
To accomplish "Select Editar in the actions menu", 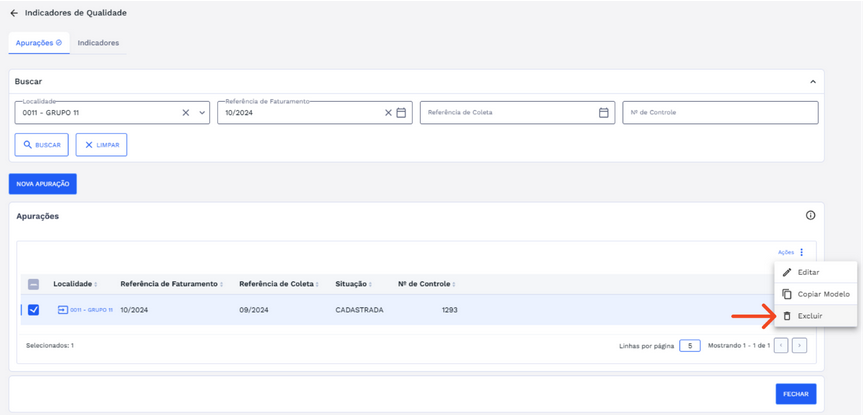I will pyautogui.click(x=808, y=273).
